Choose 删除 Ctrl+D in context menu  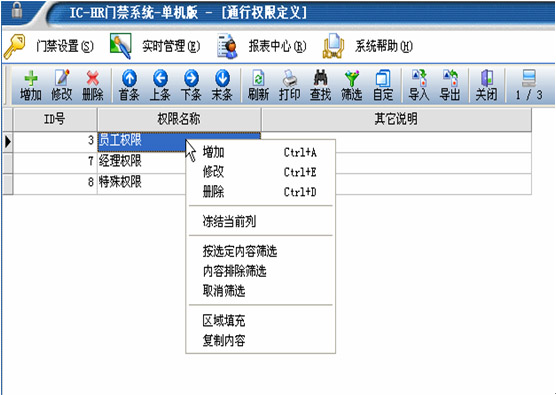(260, 192)
